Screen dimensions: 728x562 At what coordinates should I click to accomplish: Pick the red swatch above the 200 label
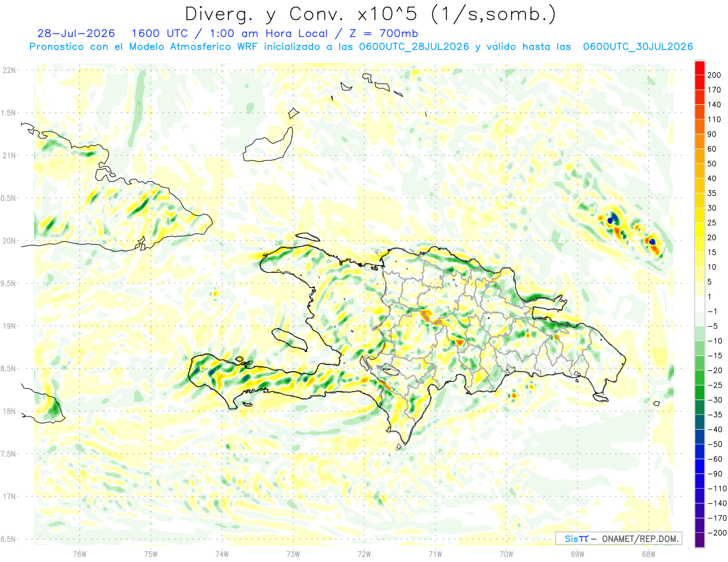[x=699, y=68]
